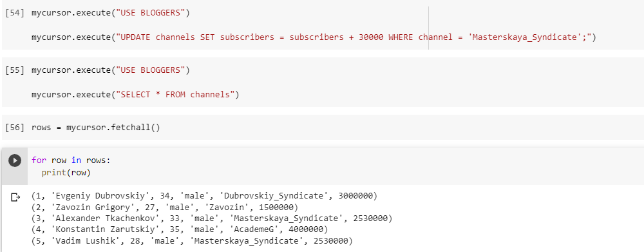Select the Alexander Tkachenkov output row
This screenshot has height=252, width=644.
coord(211,218)
